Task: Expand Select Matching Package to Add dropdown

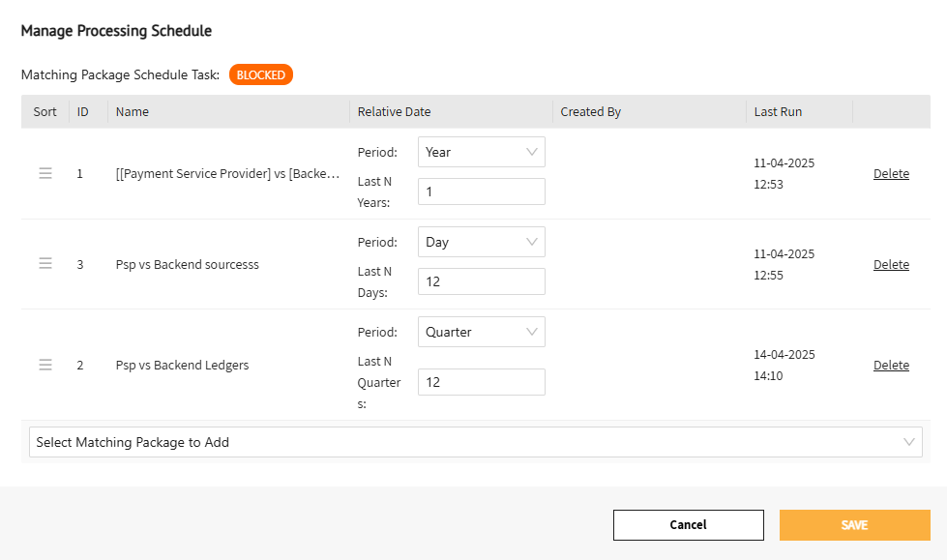Action: pyautogui.click(x=475, y=442)
